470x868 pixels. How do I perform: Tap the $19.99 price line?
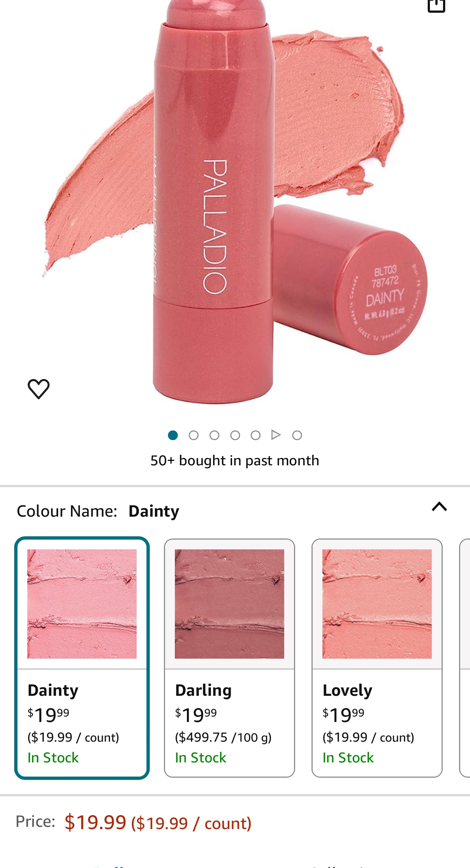point(133,822)
